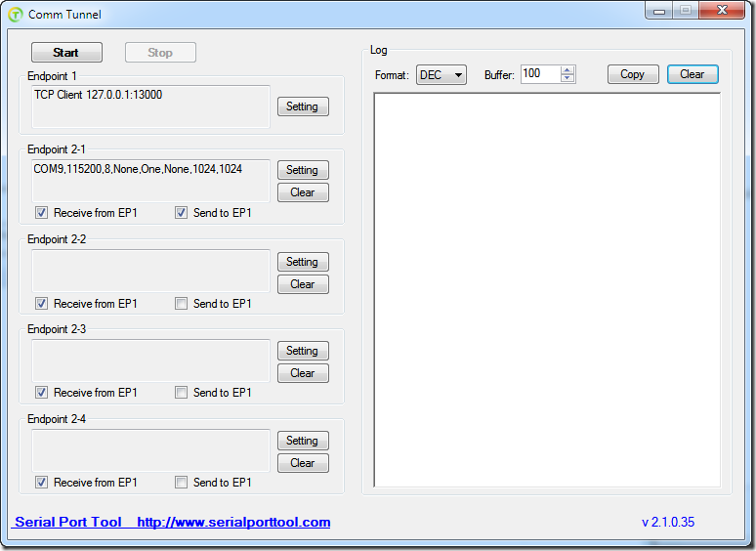Click the empty Endpoint 2-3 description box
The height and width of the screenshot is (551, 756).
click(151, 360)
